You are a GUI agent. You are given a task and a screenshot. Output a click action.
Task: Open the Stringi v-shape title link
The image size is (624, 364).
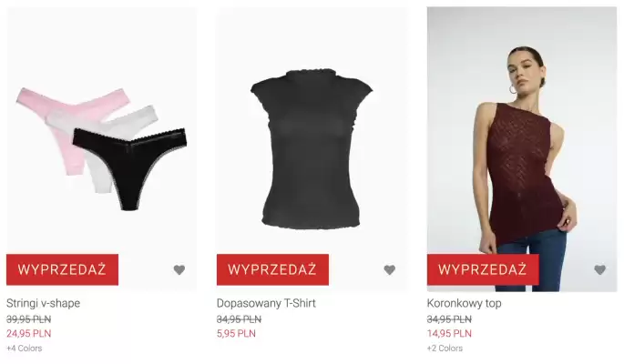click(43, 303)
